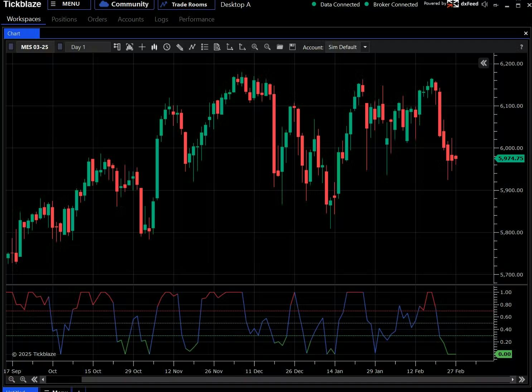Image resolution: width=532 pixels, height=392 pixels.
Task: Go to the Accounts tab
Action: tap(131, 19)
